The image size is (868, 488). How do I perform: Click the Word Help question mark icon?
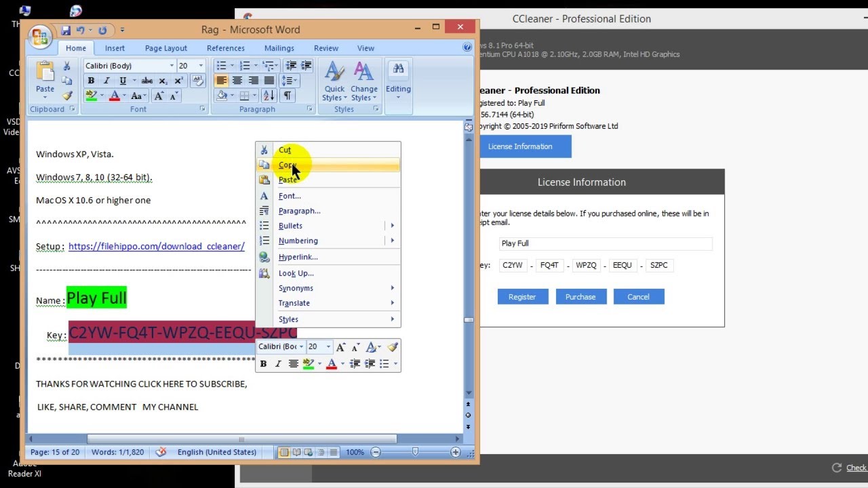click(467, 47)
